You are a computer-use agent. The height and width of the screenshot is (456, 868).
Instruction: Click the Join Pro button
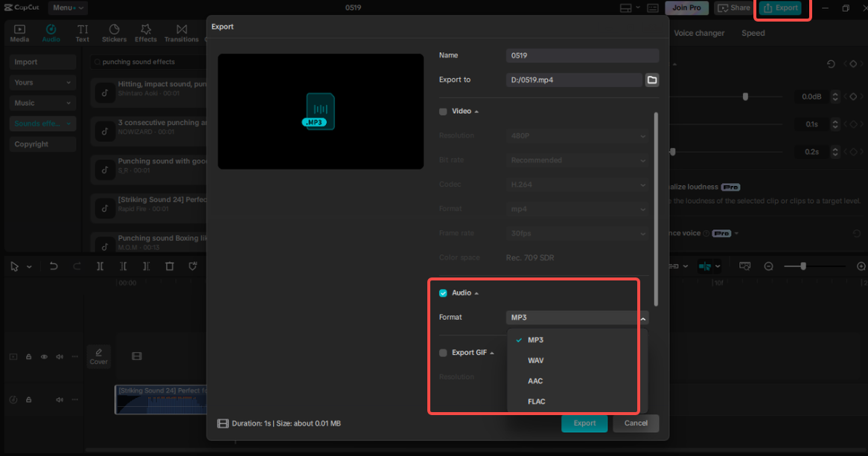tap(686, 7)
